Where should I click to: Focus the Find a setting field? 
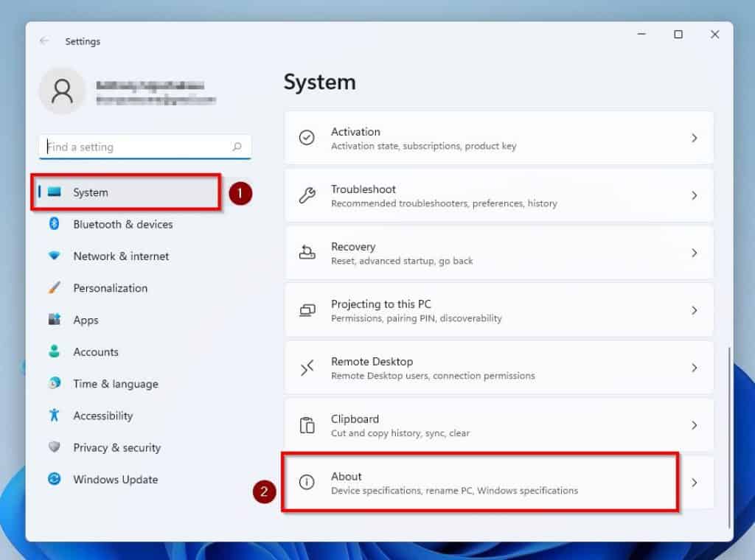[x=145, y=147]
